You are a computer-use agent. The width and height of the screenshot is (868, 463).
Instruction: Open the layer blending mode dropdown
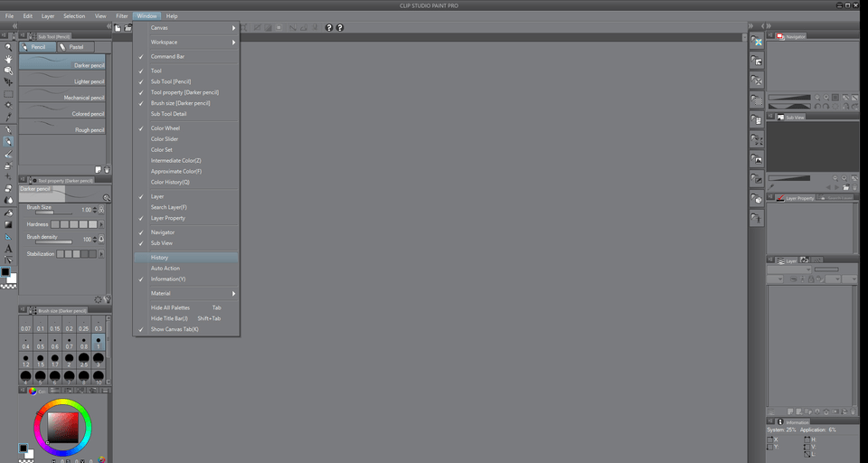pos(788,269)
